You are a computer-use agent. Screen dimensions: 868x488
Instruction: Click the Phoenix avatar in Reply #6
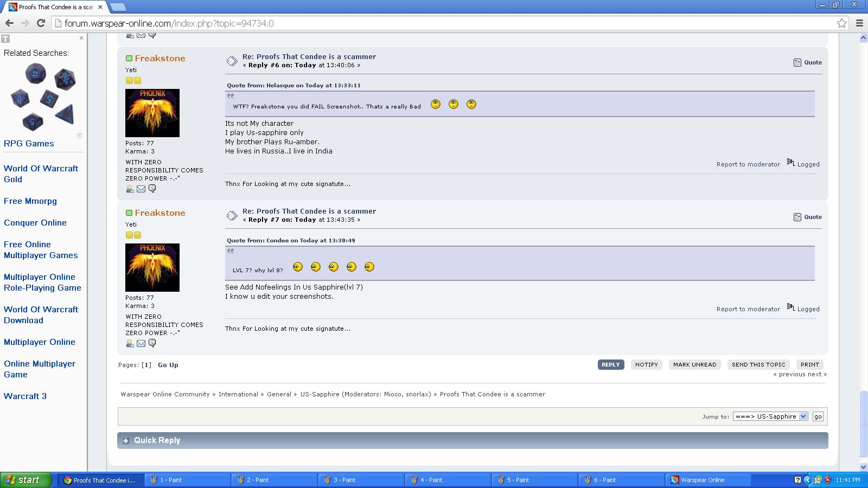point(152,113)
